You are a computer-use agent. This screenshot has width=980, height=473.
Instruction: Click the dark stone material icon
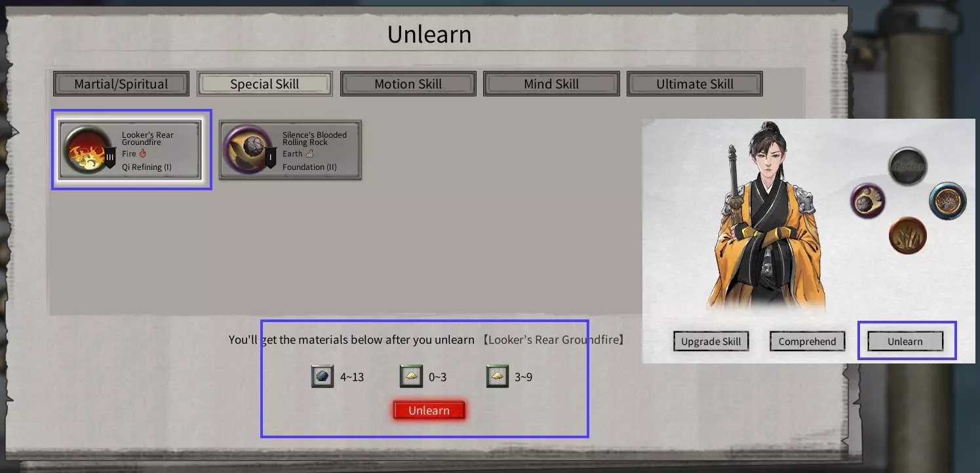323,377
